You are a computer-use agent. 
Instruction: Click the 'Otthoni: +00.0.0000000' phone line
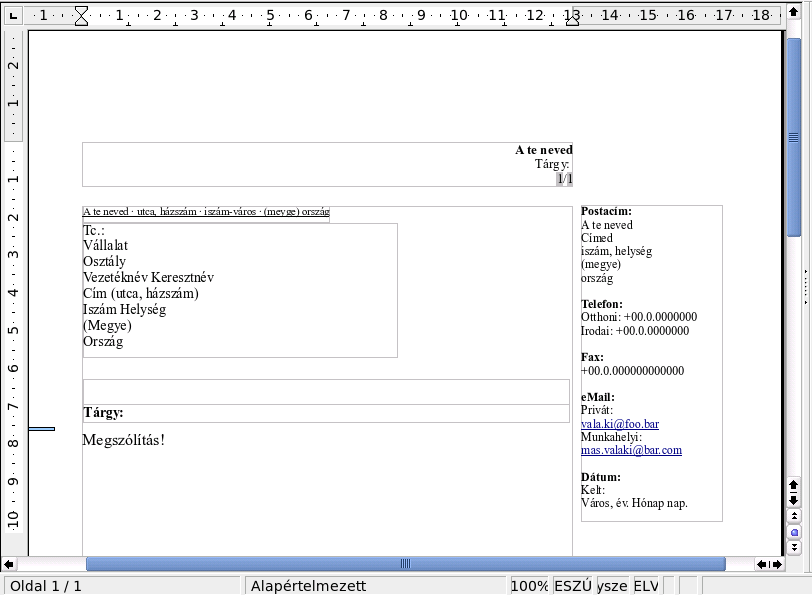tap(639, 317)
